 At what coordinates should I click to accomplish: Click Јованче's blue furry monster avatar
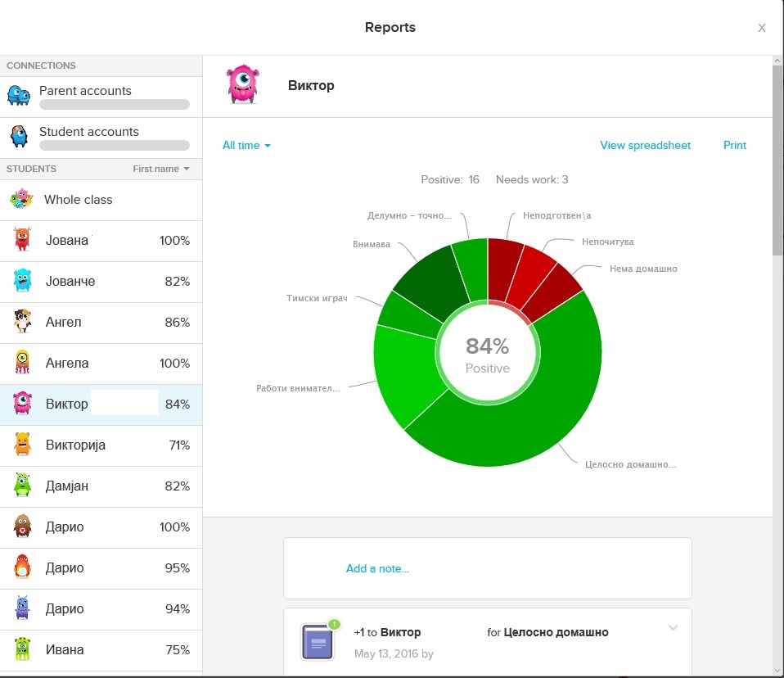point(22,281)
